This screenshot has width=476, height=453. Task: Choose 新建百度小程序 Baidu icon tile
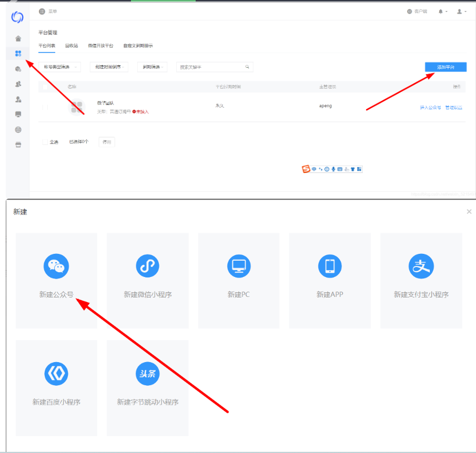[56, 374]
